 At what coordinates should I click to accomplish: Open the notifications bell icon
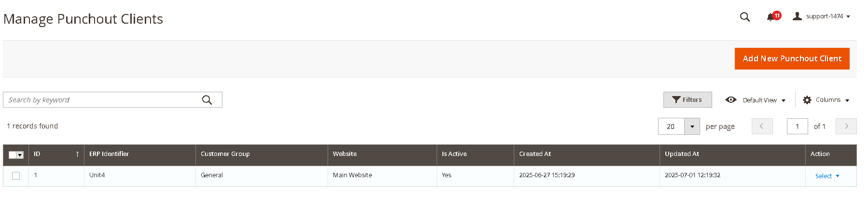771,17
